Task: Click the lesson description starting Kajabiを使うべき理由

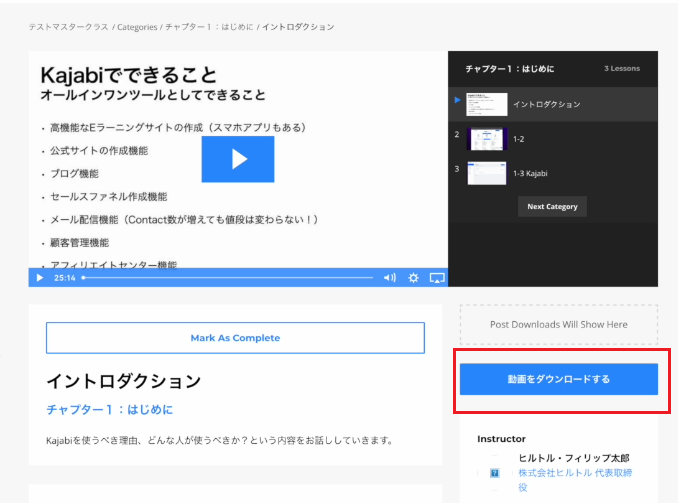Action: pos(220,441)
